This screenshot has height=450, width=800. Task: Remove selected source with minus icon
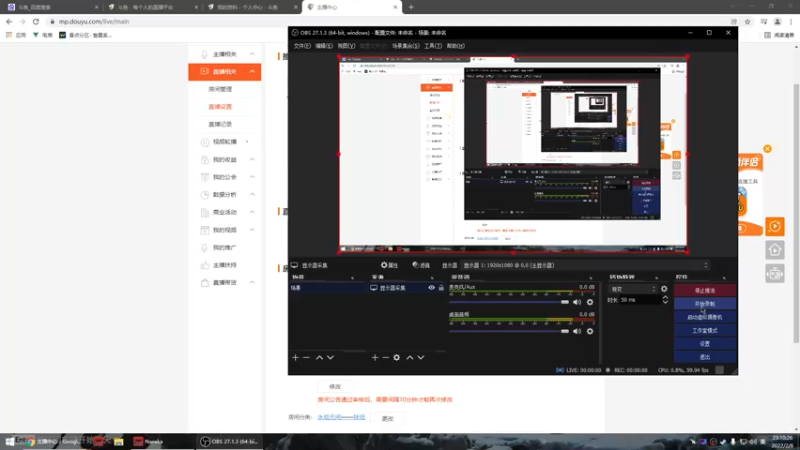(386, 358)
